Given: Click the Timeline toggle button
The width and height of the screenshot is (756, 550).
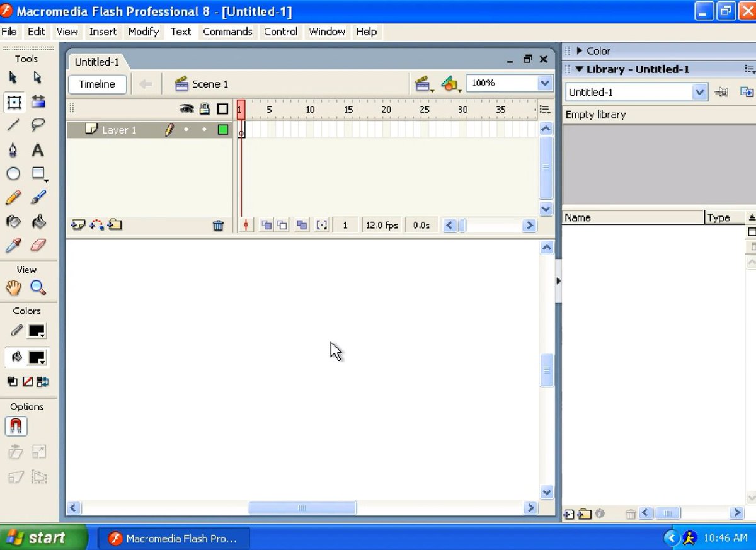Looking at the screenshot, I should click(97, 84).
